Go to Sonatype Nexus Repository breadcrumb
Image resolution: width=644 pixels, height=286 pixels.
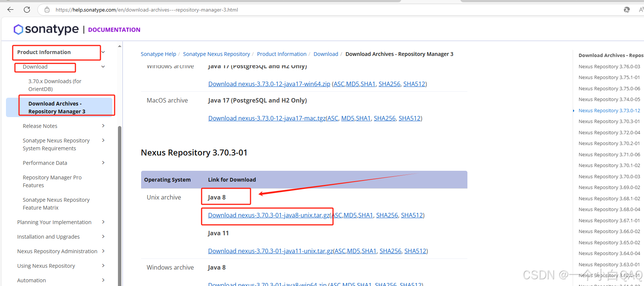click(217, 54)
